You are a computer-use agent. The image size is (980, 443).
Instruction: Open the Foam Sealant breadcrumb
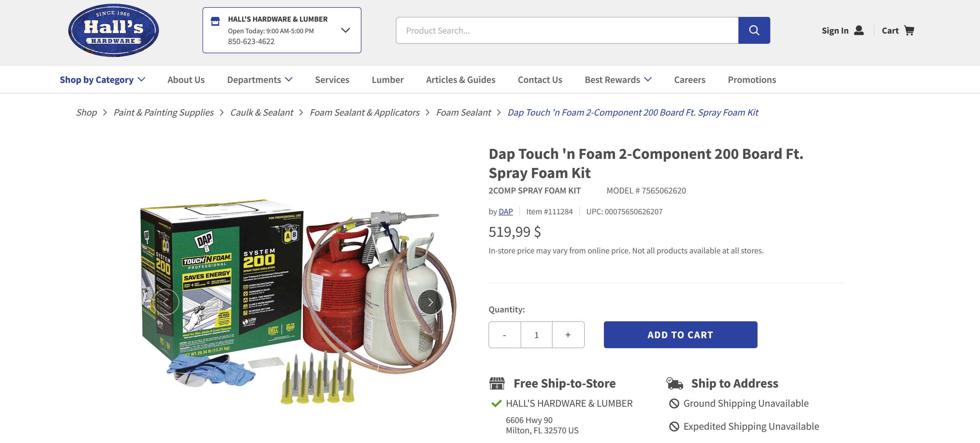(463, 113)
